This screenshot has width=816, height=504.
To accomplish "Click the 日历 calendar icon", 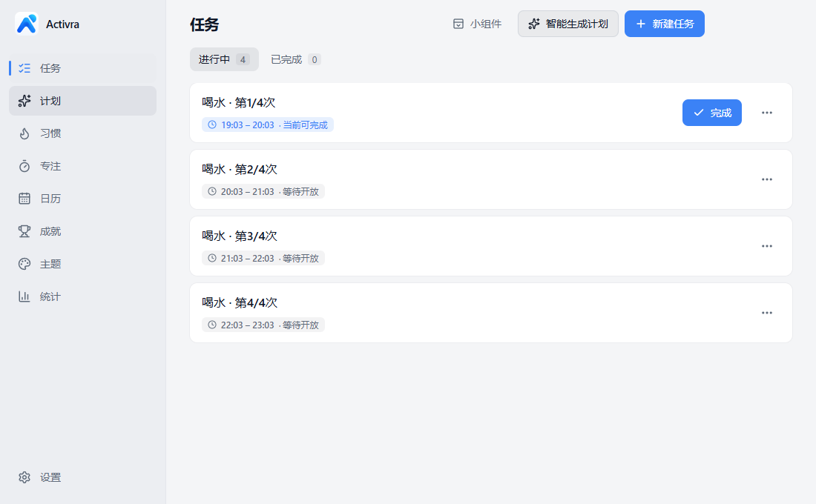I will (24, 199).
